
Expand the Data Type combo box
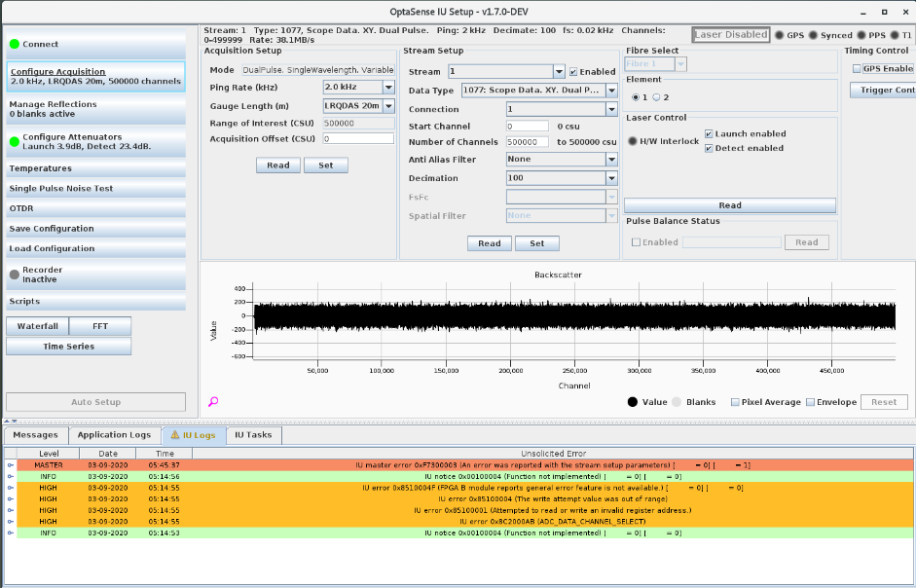coord(611,91)
